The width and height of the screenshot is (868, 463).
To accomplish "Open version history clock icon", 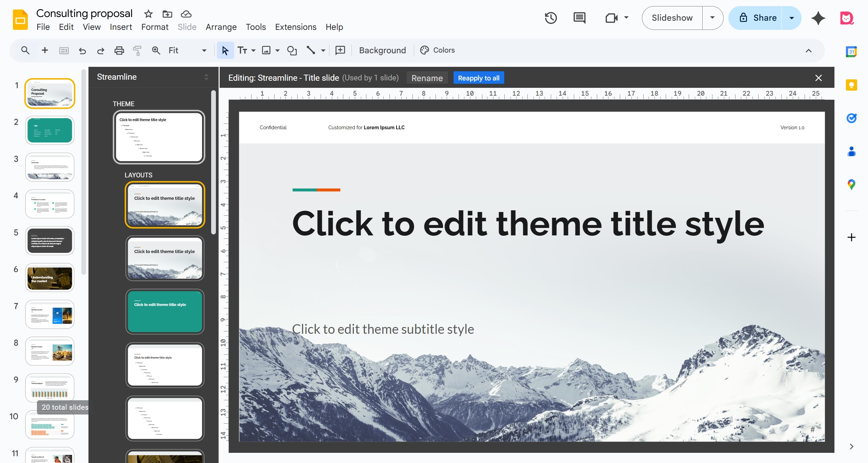I will click(x=551, y=18).
